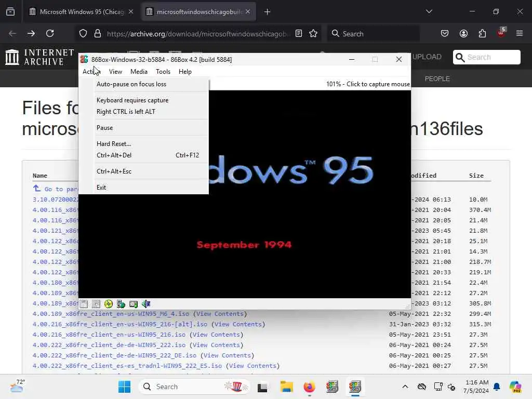Image resolution: width=532 pixels, height=399 pixels.
Task: Click the padlock site info icon
Action: pos(98,34)
